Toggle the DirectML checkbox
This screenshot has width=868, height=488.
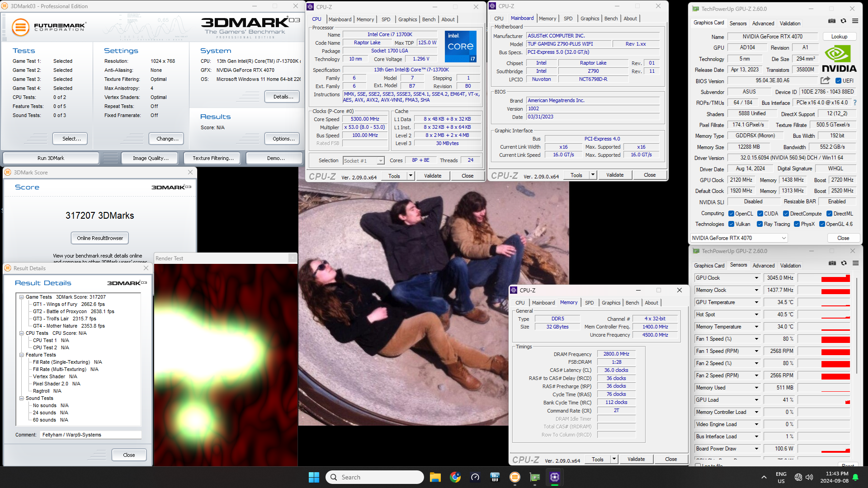[830, 214]
